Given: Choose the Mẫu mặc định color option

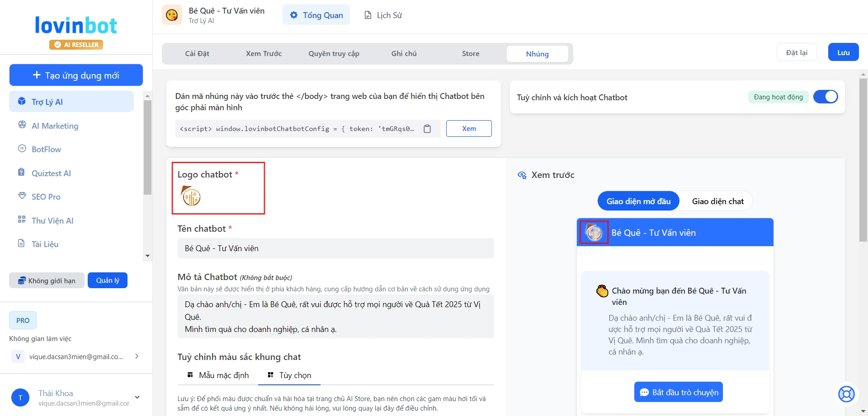Looking at the screenshot, I should click(x=218, y=375).
